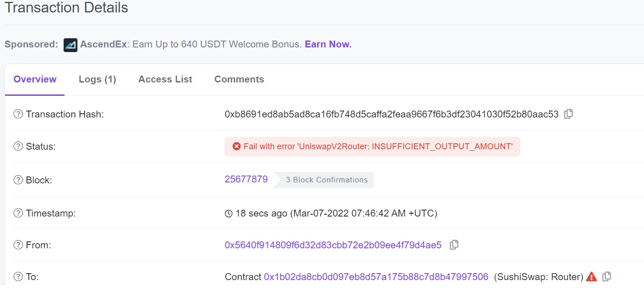Click the red warning triangle near SushiSwap Router

coord(591,277)
